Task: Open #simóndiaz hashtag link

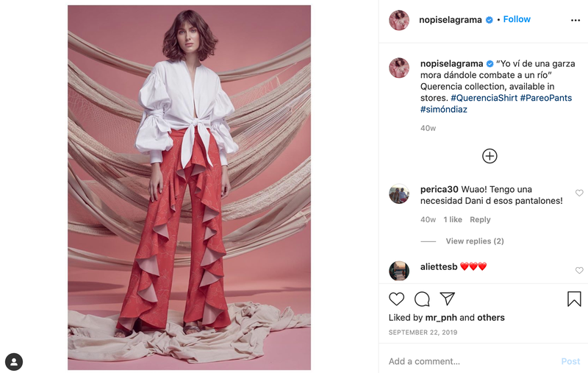Action: click(444, 110)
